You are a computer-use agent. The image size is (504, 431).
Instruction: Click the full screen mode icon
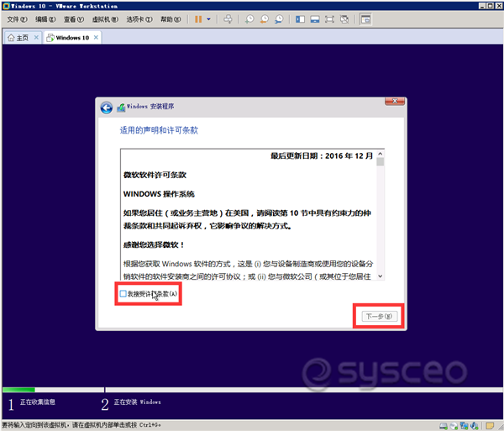tap(329, 19)
